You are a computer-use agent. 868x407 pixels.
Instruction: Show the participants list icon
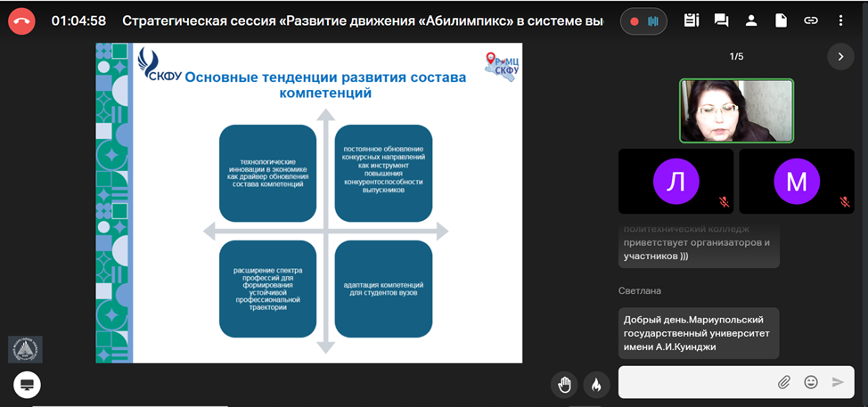pos(751,20)
